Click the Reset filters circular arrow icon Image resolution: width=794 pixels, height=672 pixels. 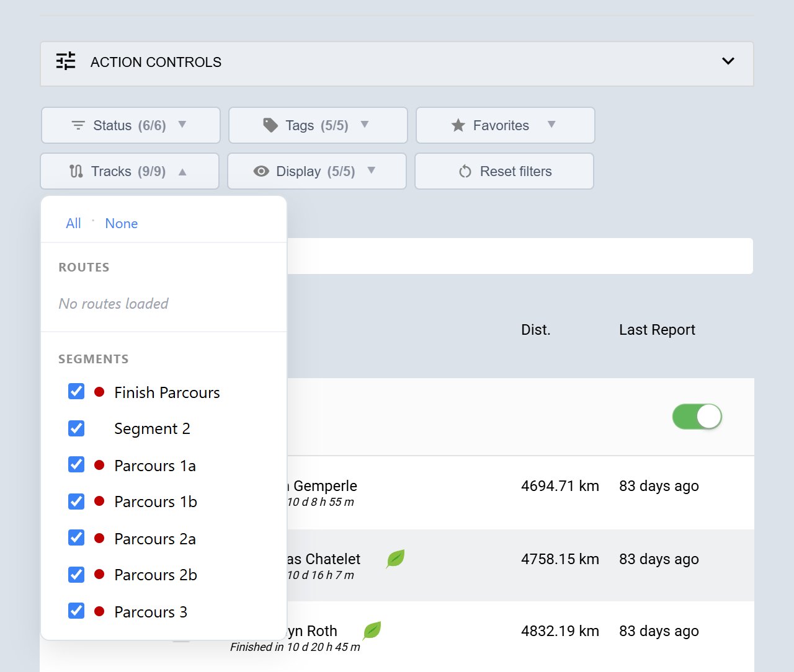[x=465, y=171]
